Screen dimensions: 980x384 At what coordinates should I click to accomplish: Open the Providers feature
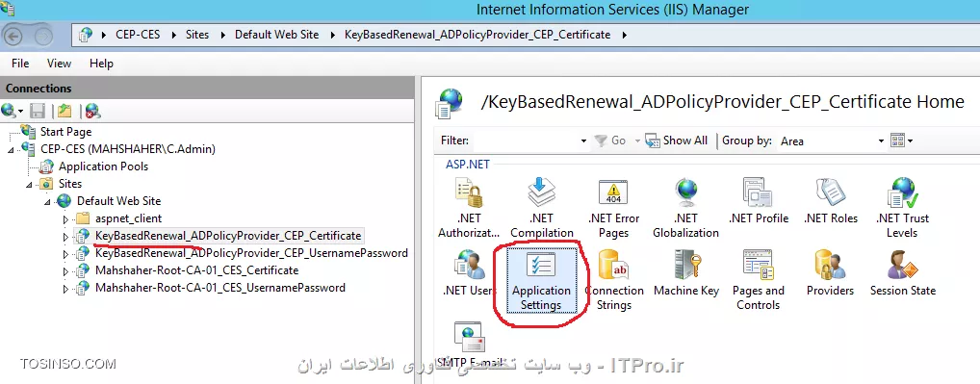click(x=830, y=273)
